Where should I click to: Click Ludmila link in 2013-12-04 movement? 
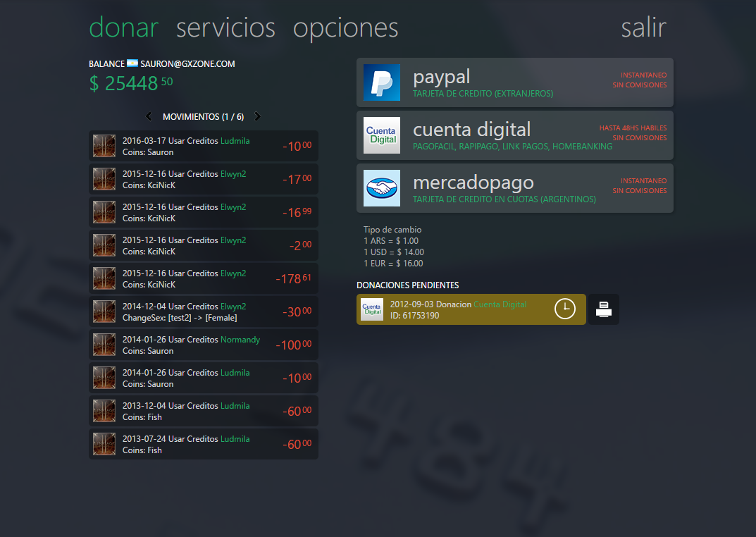point(235,406)
